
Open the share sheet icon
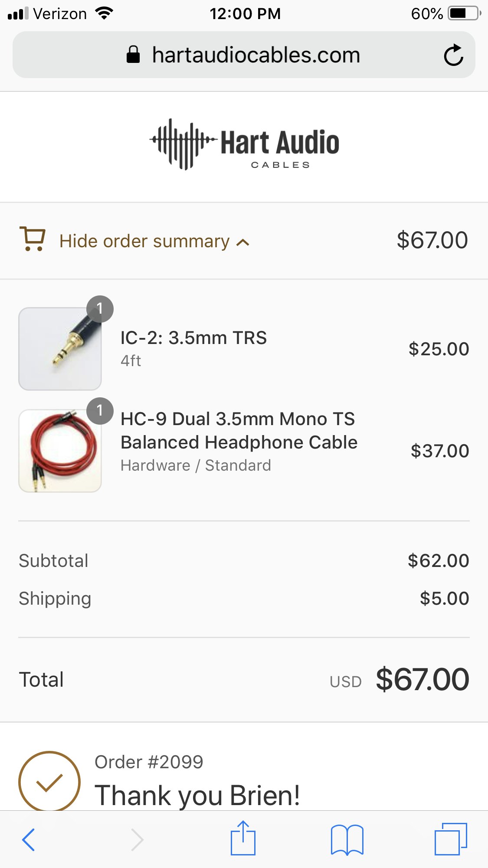243,838
